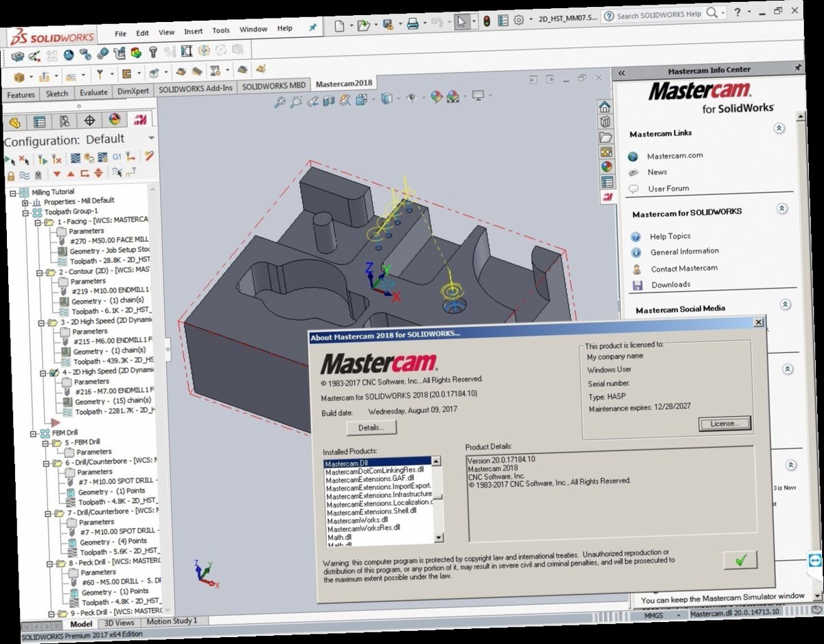
Task: Open the Options gear icon
Action: tap(519, 21)
